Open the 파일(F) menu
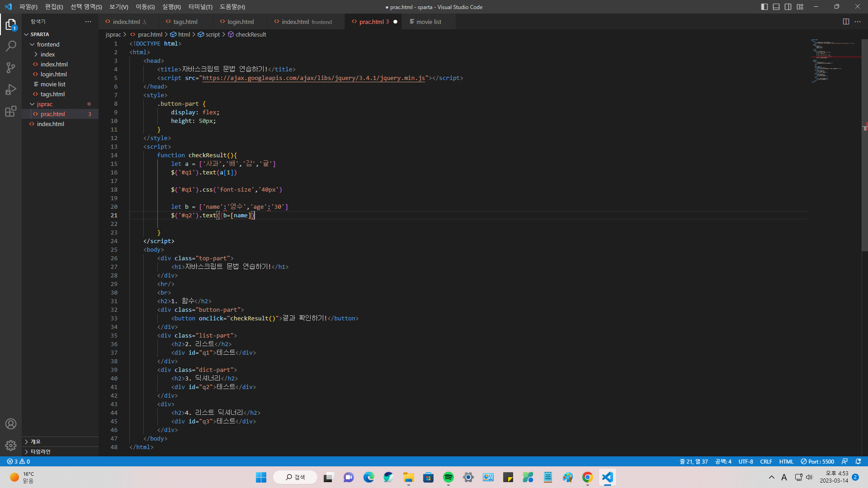Screen dimensions: 868x488 (x=28, y=7)
